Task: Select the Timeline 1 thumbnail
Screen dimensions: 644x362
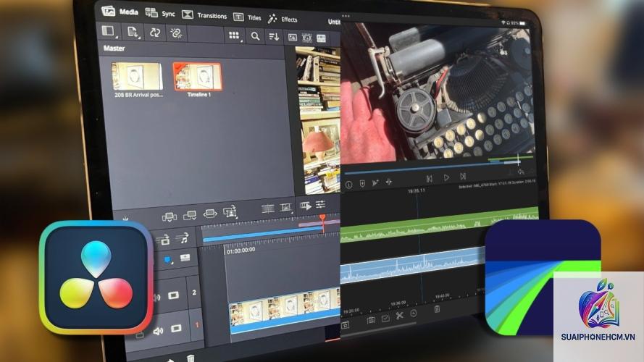Action: pos(197,76)
